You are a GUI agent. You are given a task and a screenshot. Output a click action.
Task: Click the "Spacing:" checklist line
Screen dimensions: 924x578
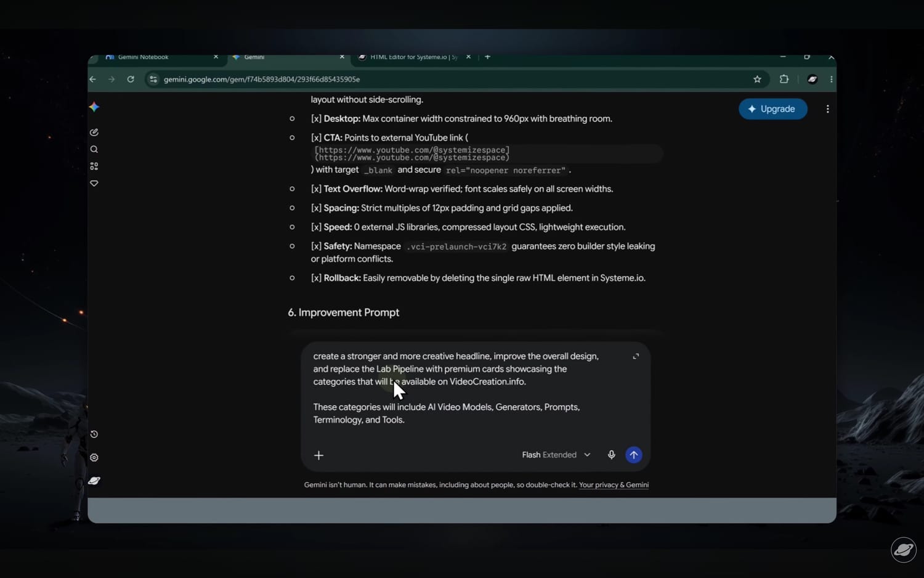(x=442, y=208)
